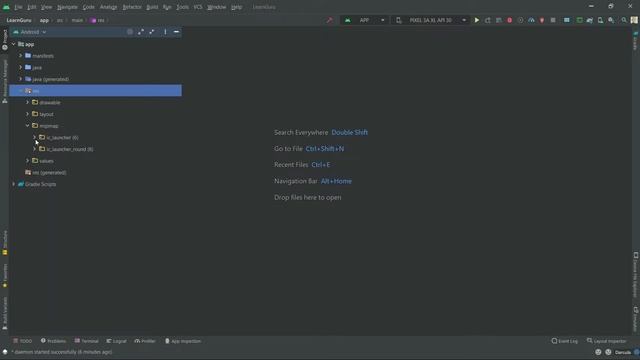
Task: Click the Run with Coverage icon
Action: [520, 20]
